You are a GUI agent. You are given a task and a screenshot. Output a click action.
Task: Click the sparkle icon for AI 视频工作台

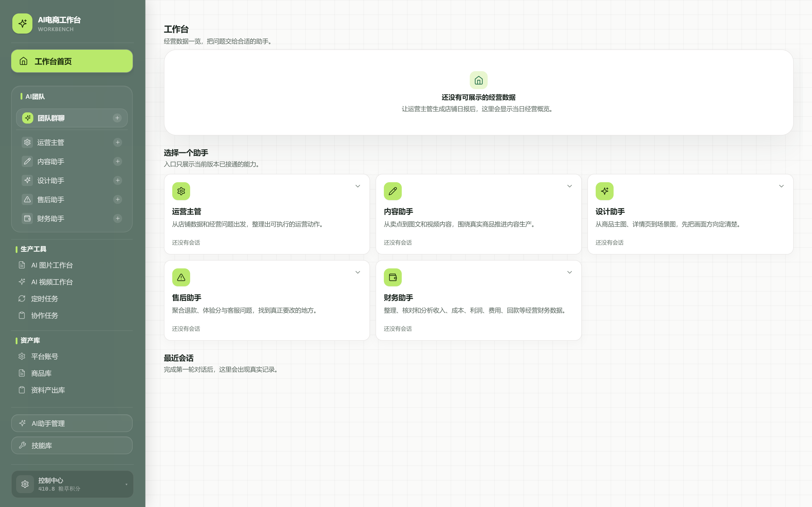(x=22, y=282)
